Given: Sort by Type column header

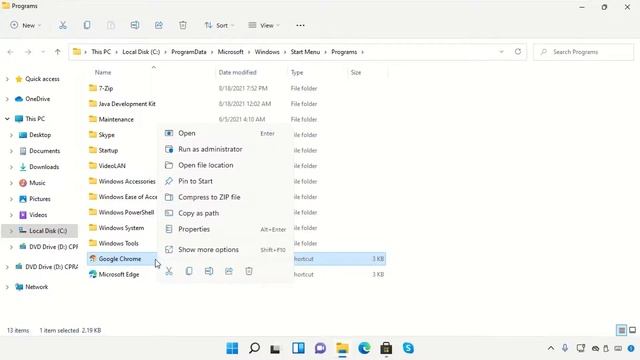Looking at the screenshot, I should click(x=297, y=72).
